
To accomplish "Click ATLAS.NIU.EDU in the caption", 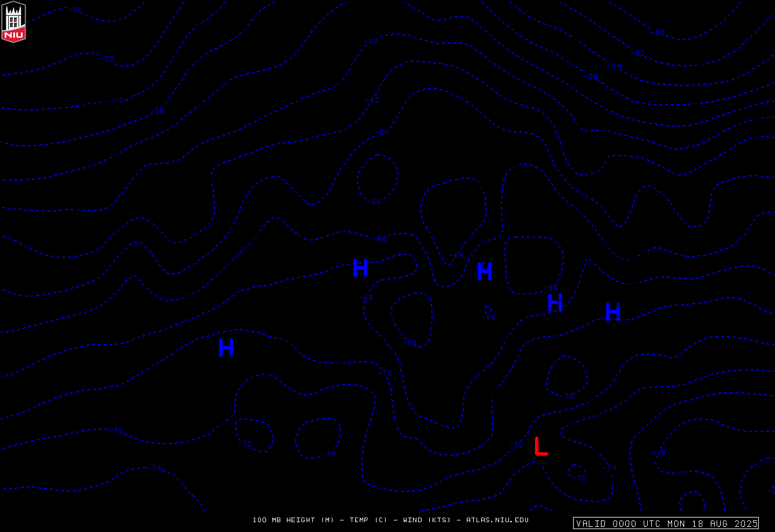I will [x=497, y=520].
